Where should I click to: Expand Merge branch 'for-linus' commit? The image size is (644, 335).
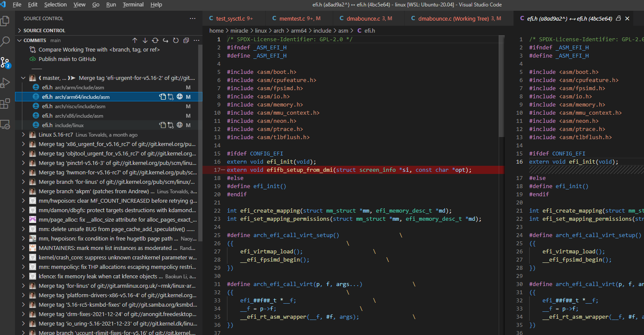[x=24, y=182]
